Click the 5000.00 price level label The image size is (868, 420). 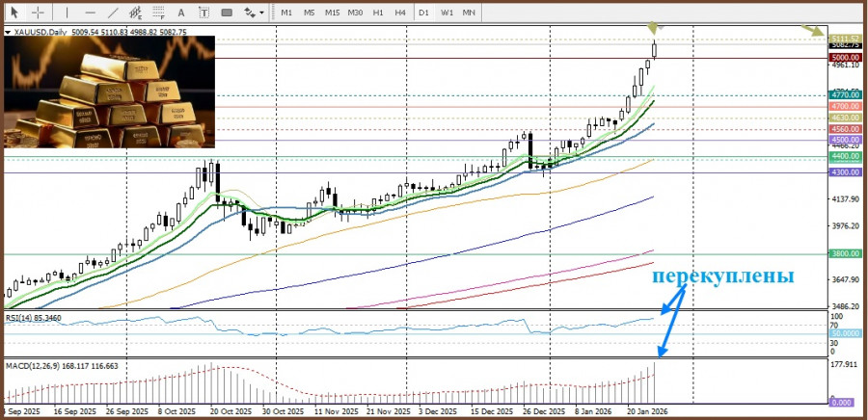click(x=845, y=58)
